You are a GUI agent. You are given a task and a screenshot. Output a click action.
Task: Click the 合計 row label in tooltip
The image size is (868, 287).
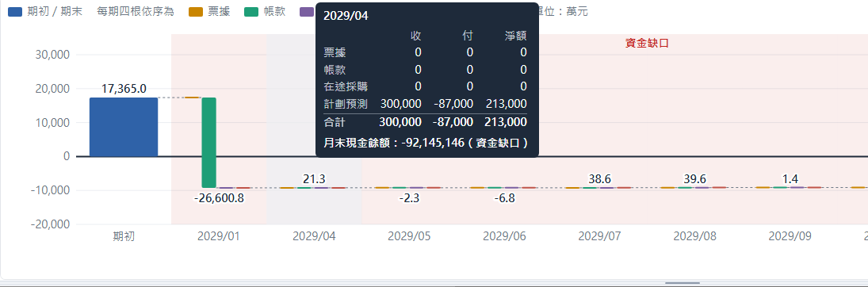pyautogui.click(x=335, y=122)
